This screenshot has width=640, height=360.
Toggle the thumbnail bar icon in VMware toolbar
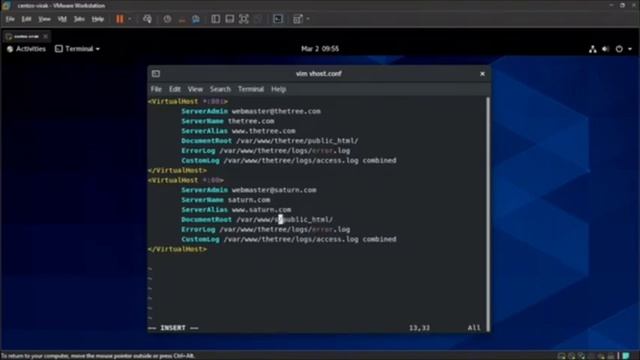(230, 19)
